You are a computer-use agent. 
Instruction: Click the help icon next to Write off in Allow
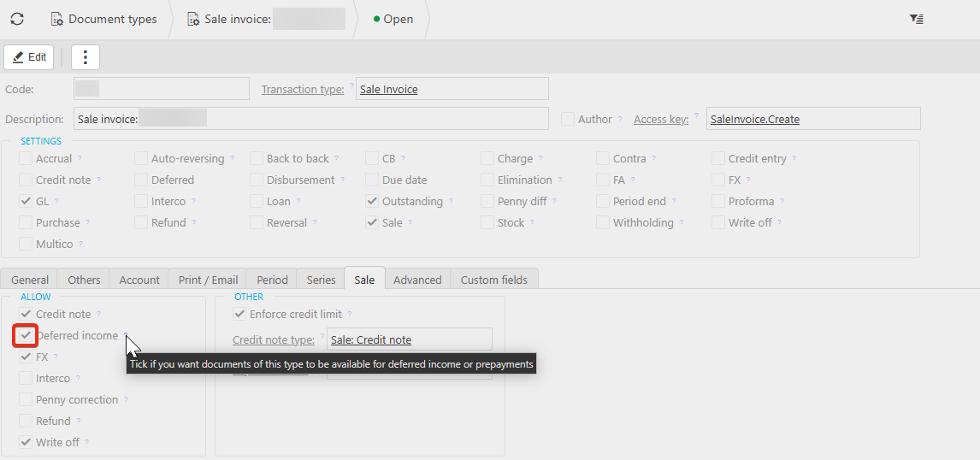[x=86, y=441]
